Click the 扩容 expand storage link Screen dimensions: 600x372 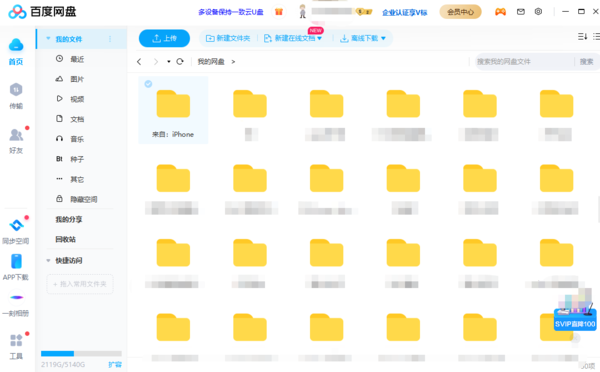tap(115, 364)
